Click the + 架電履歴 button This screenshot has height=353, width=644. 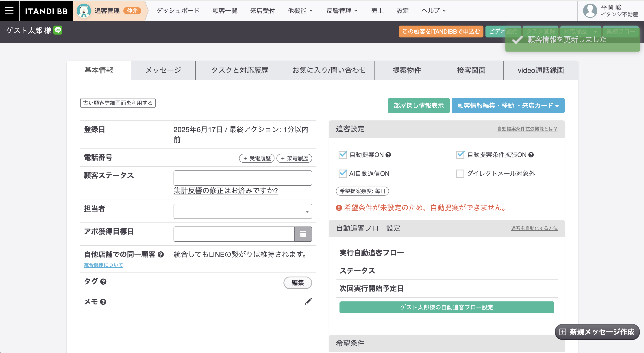[x=294, y=158]
